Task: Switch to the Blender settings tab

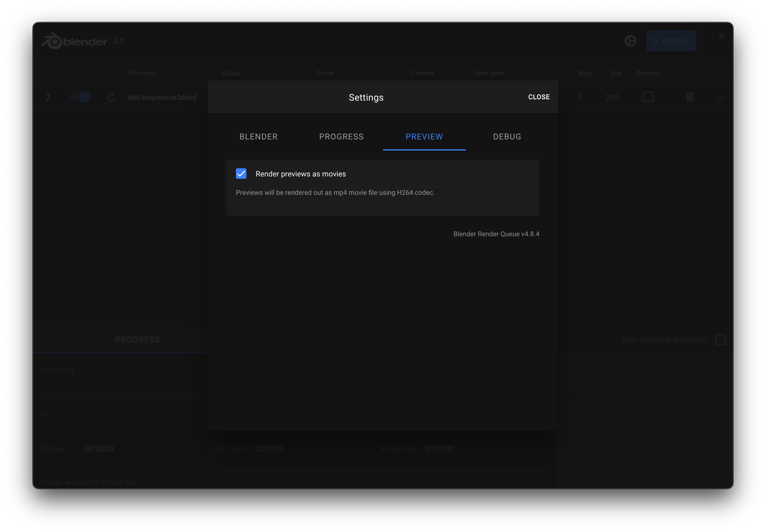Action: 258,137
